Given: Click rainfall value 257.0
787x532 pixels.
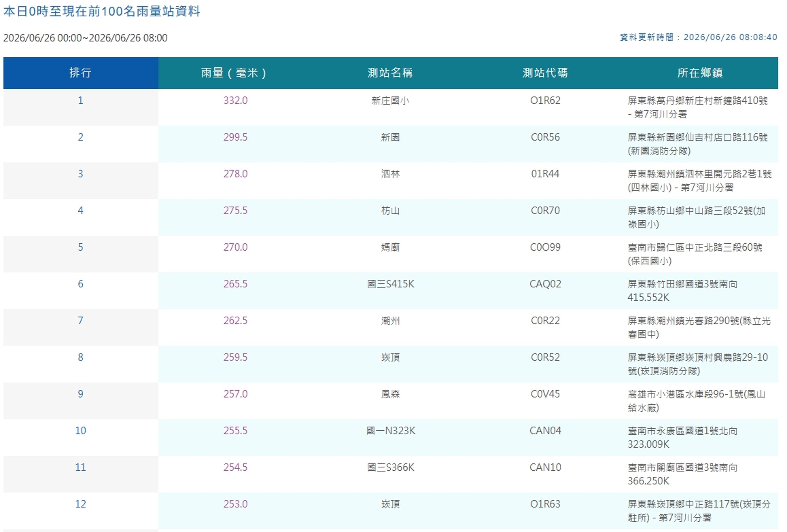Looking at the screenshot, I should tap(235, 394).
